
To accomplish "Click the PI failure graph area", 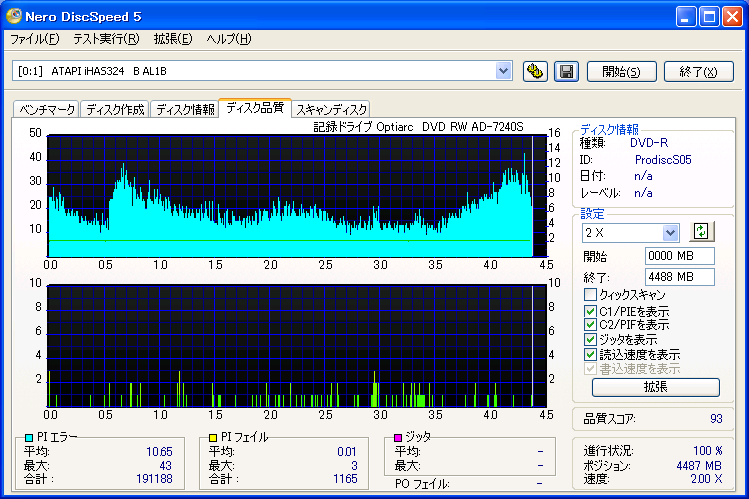I will coord(297,346).
